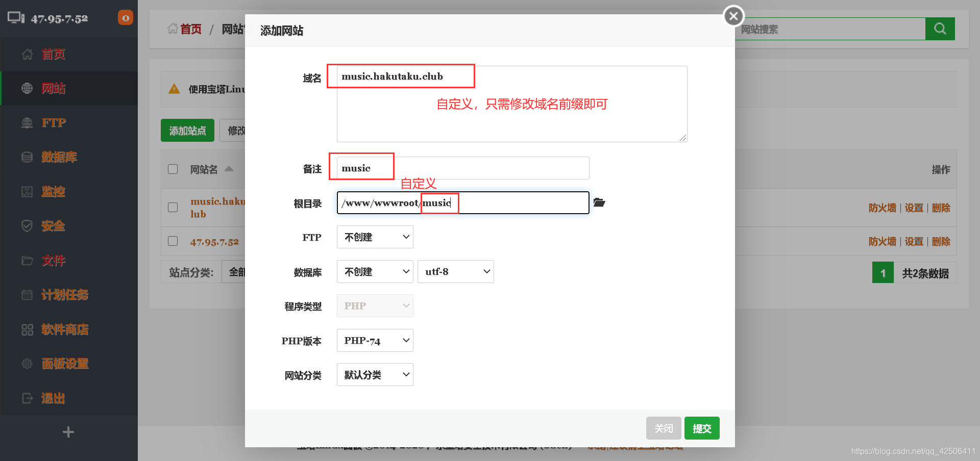Click the green 提交 submit button
This screenshot has width=980, height=461.
pos(702,428)
